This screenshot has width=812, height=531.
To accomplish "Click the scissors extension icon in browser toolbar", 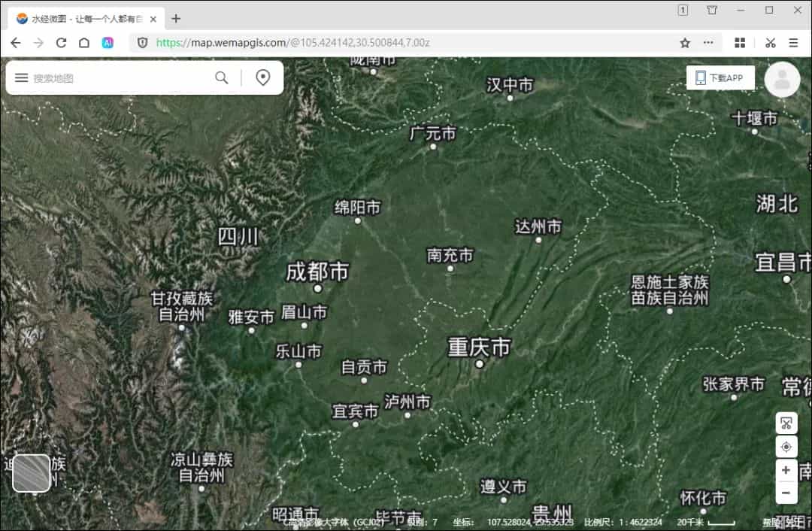I will 770,43.
